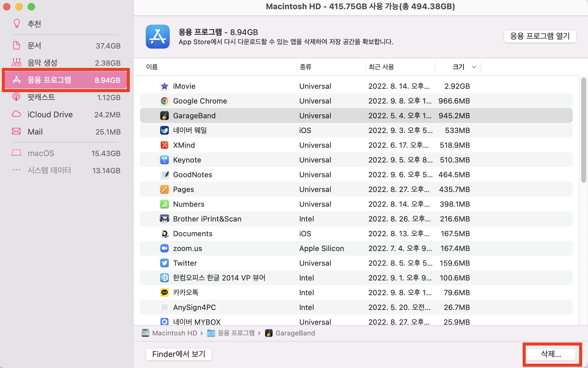Click the Twitter bird icon
The height and width of the screenshot is (368, 588).
[x=164, y=263]
